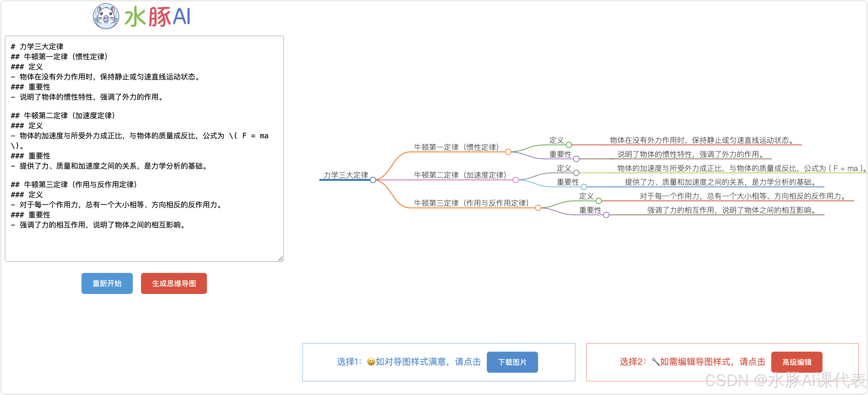Image resolution: width=868 pixels, height=395 pixels.
Task: Click the capybara mascot logo icon
Action: tap(106, 16)
